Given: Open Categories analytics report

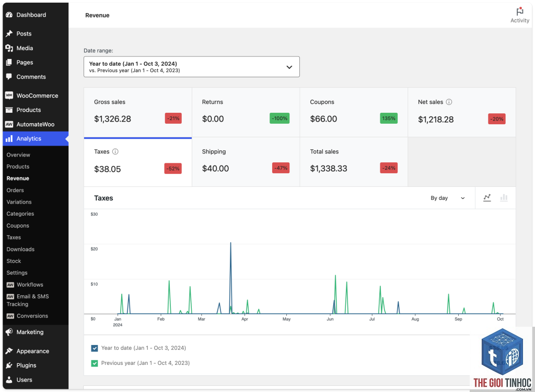Looking at the screenshot, I should pos(20,213).
